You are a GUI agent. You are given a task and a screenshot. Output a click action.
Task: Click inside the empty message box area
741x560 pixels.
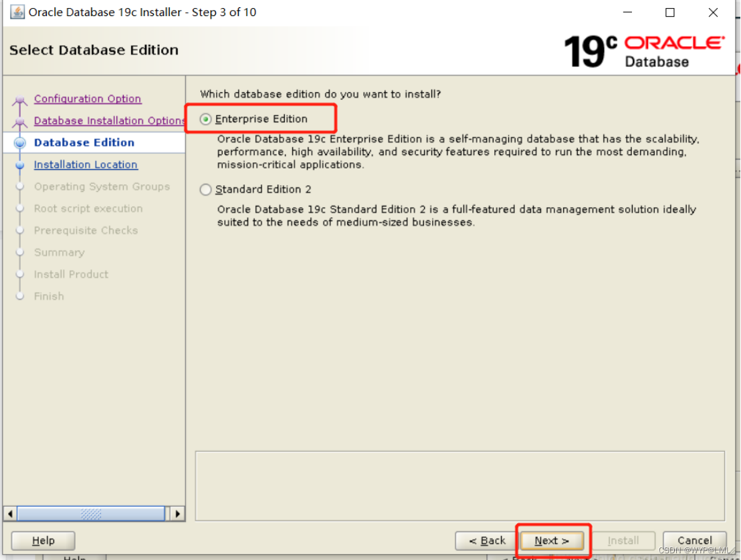(460, 486)
